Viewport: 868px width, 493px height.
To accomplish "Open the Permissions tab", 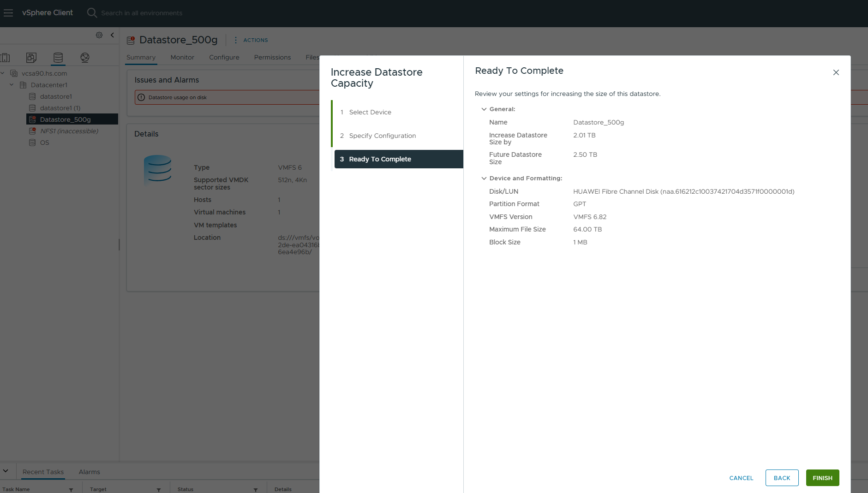I will tap(272, 57).
